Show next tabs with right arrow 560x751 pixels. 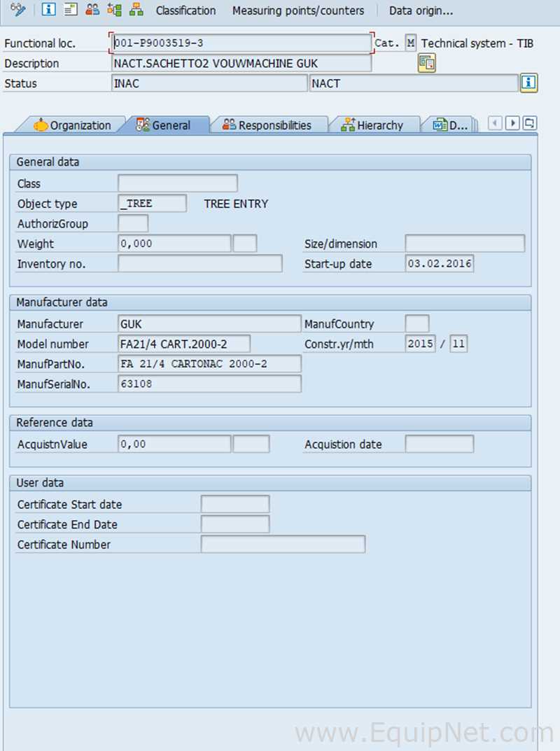tap(512, 123)
